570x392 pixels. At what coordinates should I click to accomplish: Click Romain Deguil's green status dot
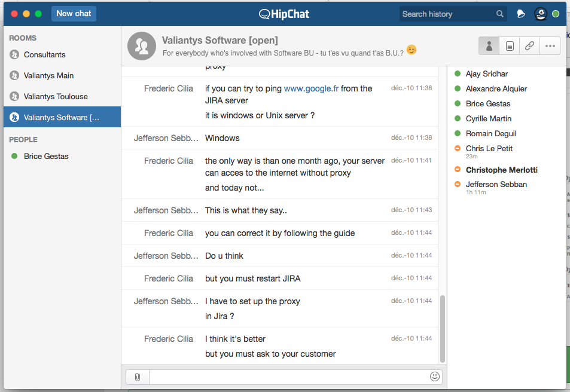point(458,133)
